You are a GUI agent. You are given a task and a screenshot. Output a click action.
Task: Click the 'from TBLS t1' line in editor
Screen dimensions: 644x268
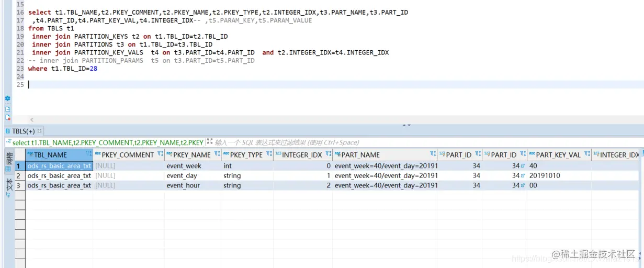point(51,28)
